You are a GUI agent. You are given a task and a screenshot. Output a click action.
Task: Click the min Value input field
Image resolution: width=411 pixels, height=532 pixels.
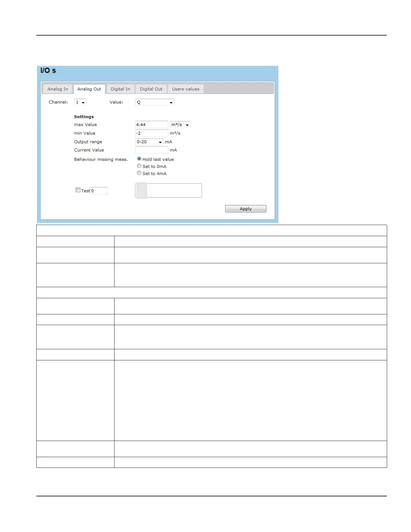[x=151, y=133]
